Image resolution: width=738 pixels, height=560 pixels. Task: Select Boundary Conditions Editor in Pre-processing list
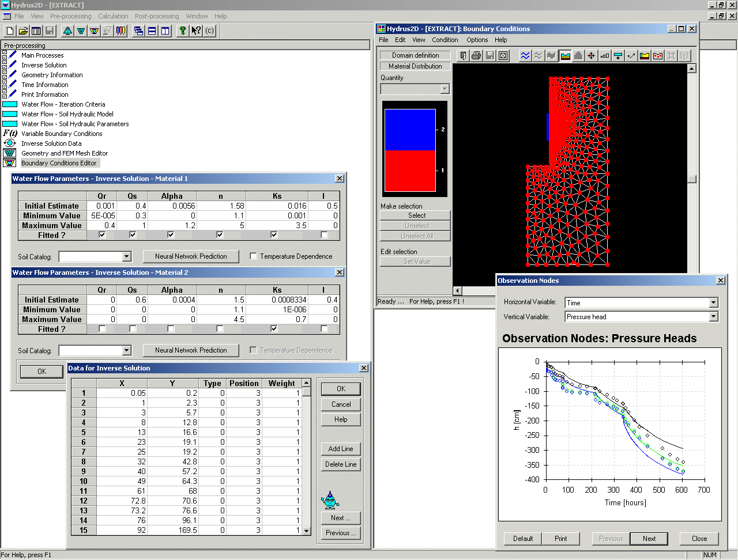pyautogui.click(x=59, y=163)
